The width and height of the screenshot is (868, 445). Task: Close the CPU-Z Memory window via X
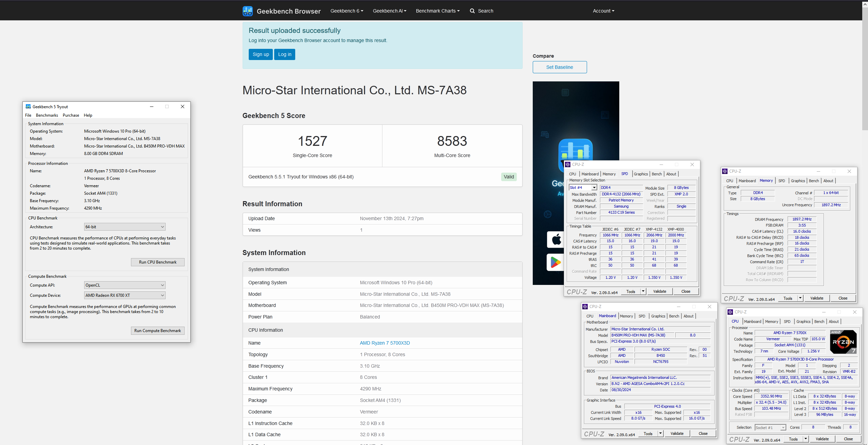click(x=849, y=171)
